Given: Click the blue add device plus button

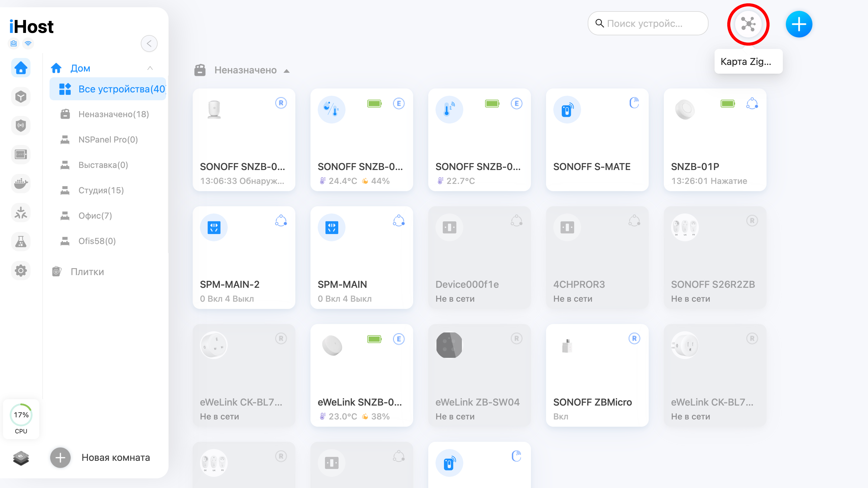Looking at the screenshot, I should tap(799, 24).
